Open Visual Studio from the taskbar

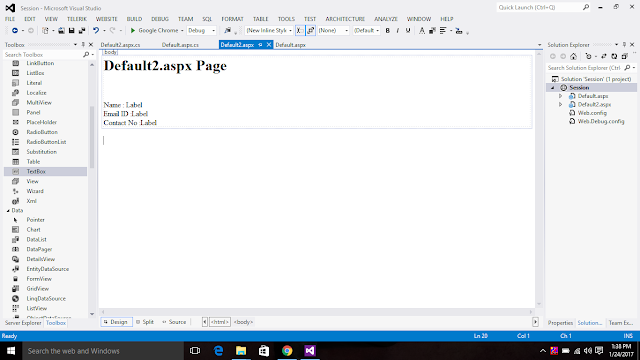tap(310, 351)
